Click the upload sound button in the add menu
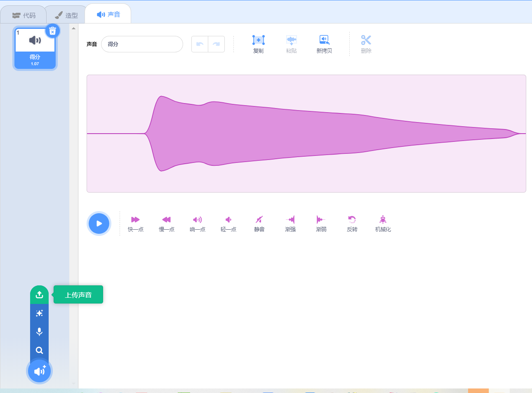The image size is (532, 393). (x=39, y=295)
